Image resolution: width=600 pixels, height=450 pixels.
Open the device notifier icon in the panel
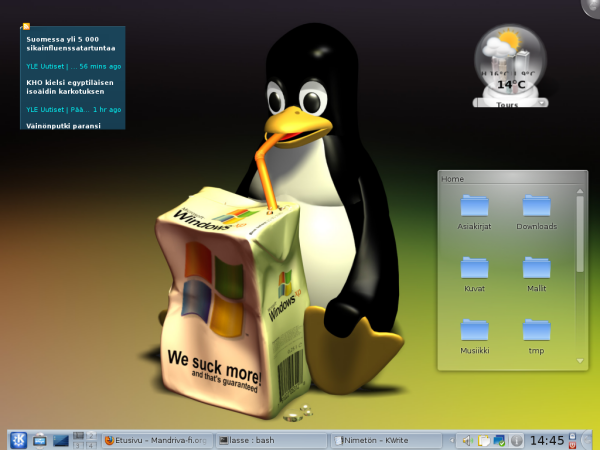coord(39,440)
